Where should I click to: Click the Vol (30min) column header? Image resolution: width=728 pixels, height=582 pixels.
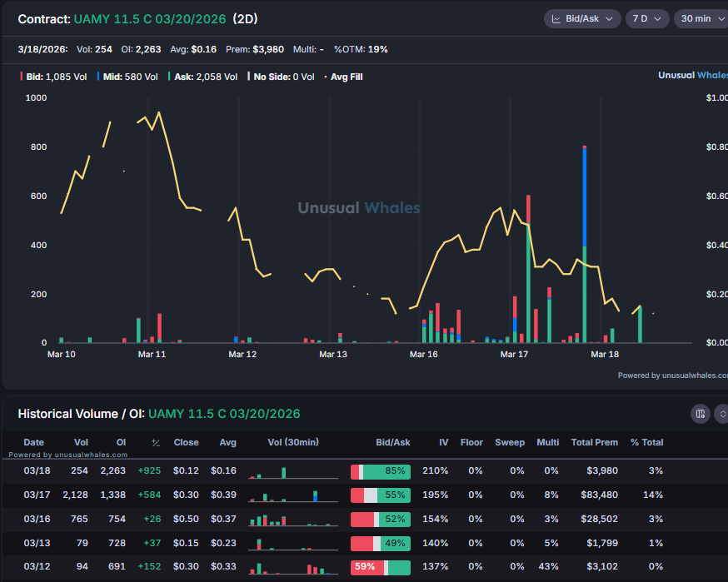coord(293,442)
